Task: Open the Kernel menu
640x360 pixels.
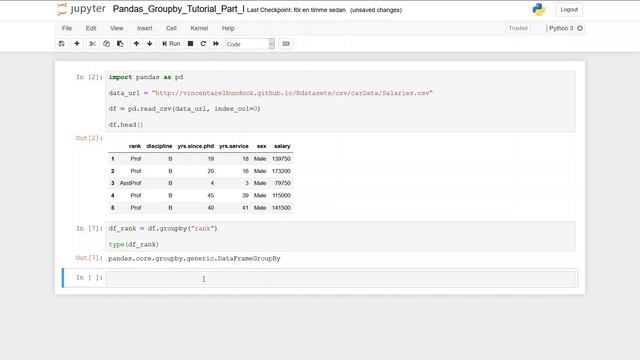Action: click(199, 28)
